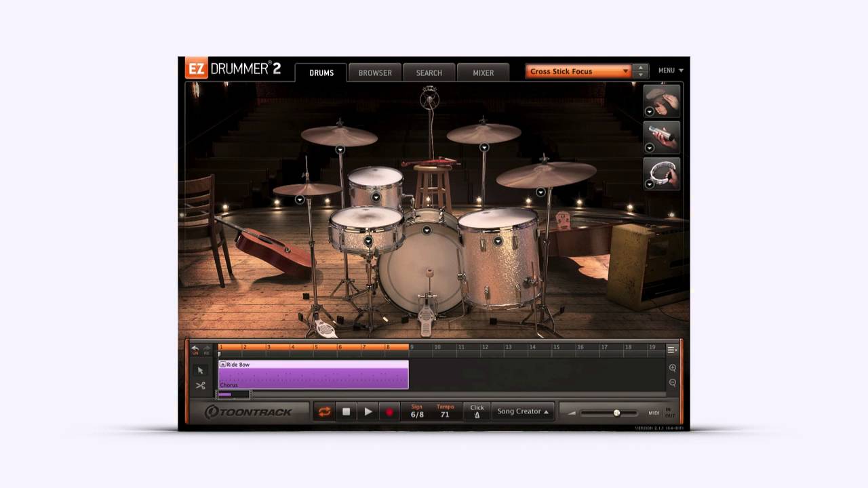The height and width of the screenshot is (488, 868).
Task: Open the Cross Stick Focus preset dropdown
Action: (x=578, y=71)
